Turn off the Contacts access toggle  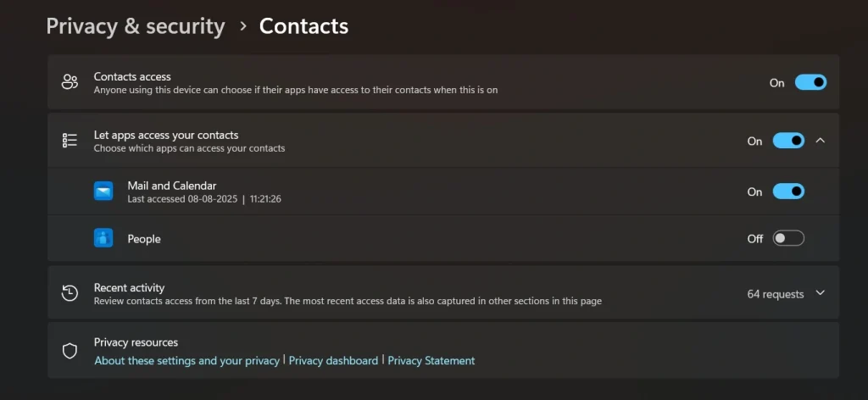pos(810,82)
